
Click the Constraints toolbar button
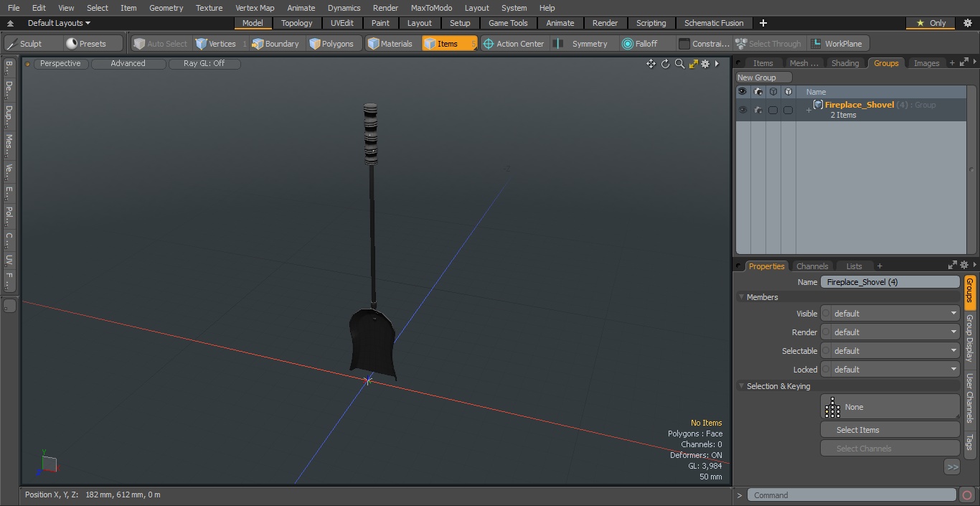704,44
